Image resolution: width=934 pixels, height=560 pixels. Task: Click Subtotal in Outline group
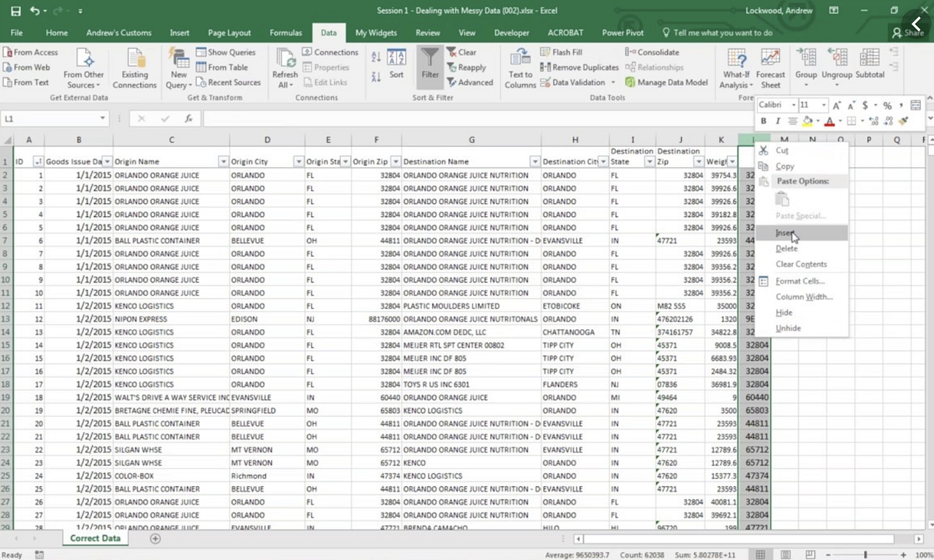pos(869,64)
